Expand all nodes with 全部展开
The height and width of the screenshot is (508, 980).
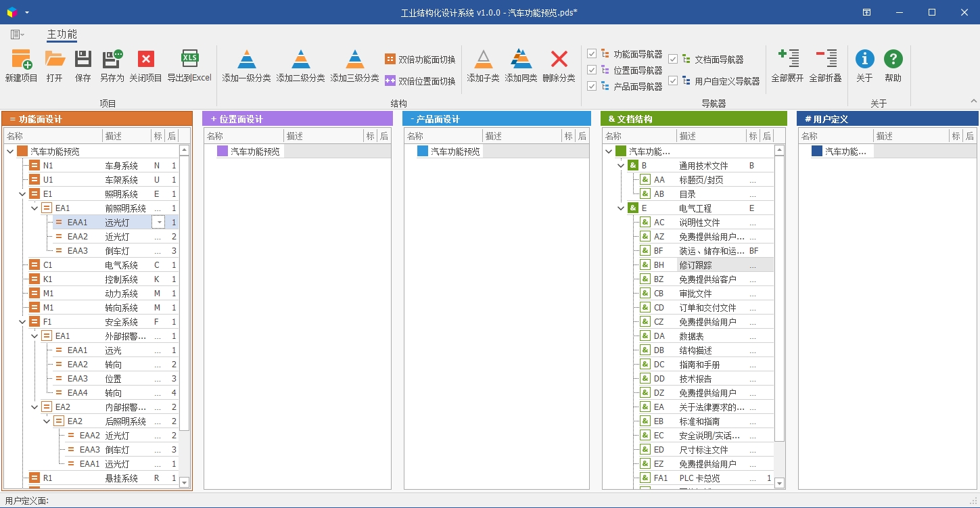[787, 60]
